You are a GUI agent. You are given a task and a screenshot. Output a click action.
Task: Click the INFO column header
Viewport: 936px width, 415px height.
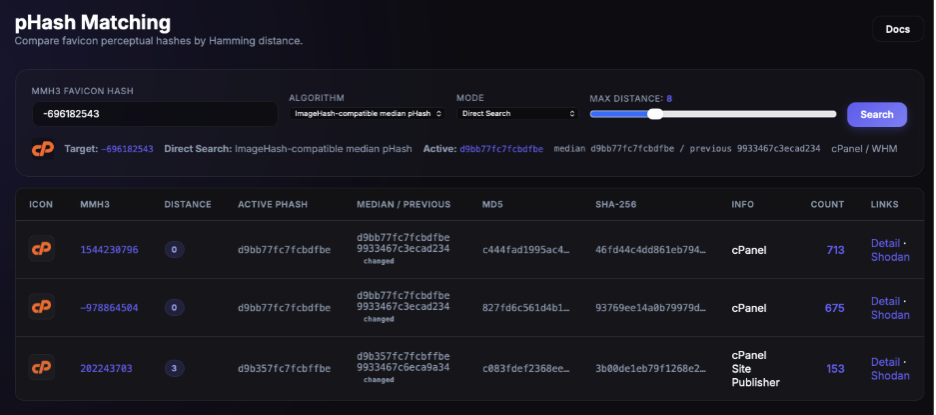click(x=743, y=204)
